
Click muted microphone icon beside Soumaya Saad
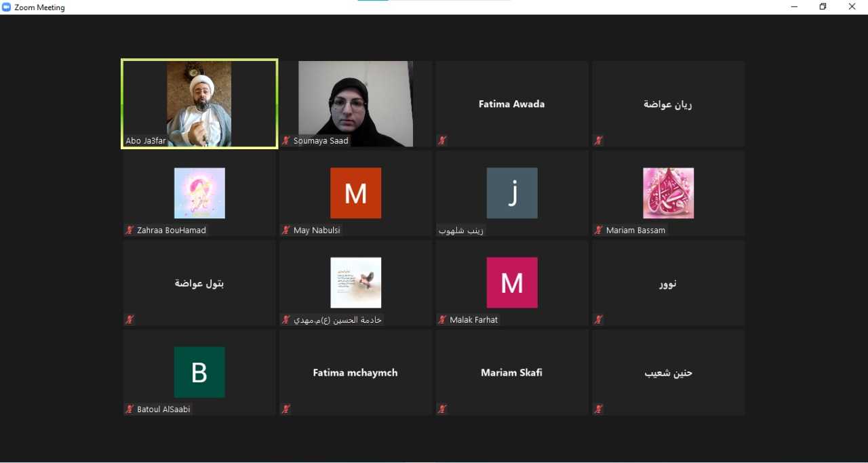pos(286,141)
